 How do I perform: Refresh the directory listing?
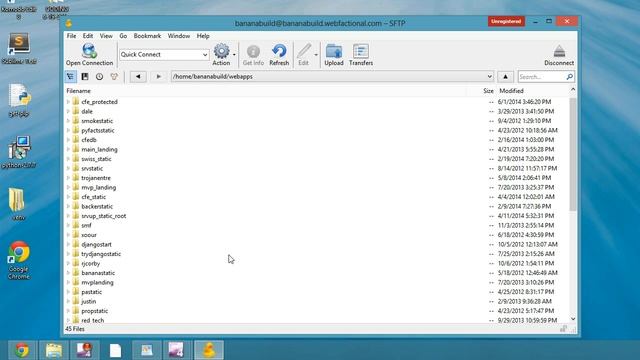(x=279, y=51)
